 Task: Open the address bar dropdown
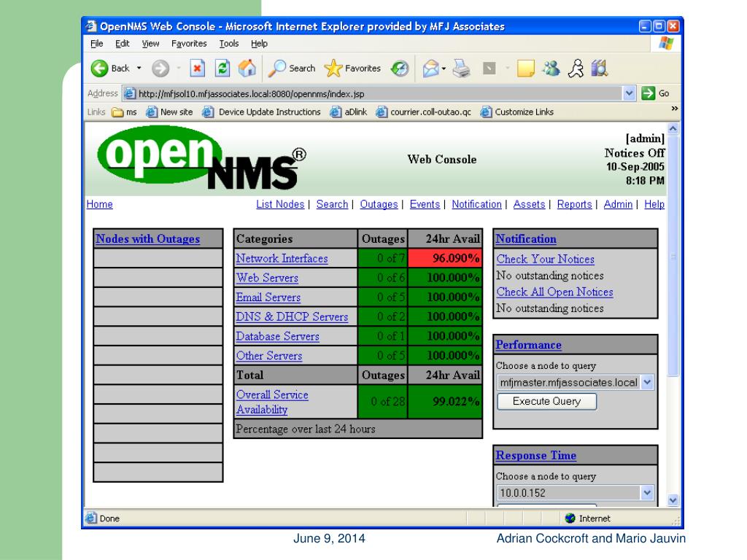tap(629, 93)
